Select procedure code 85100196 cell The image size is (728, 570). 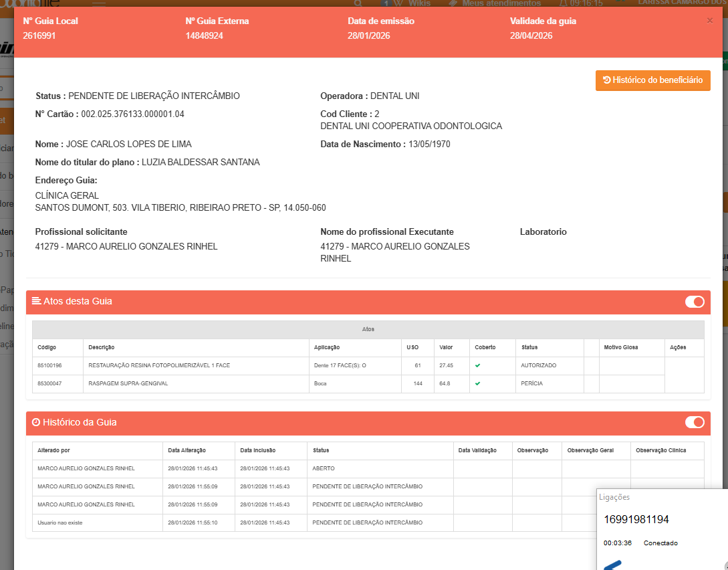[x=49, y=366]
